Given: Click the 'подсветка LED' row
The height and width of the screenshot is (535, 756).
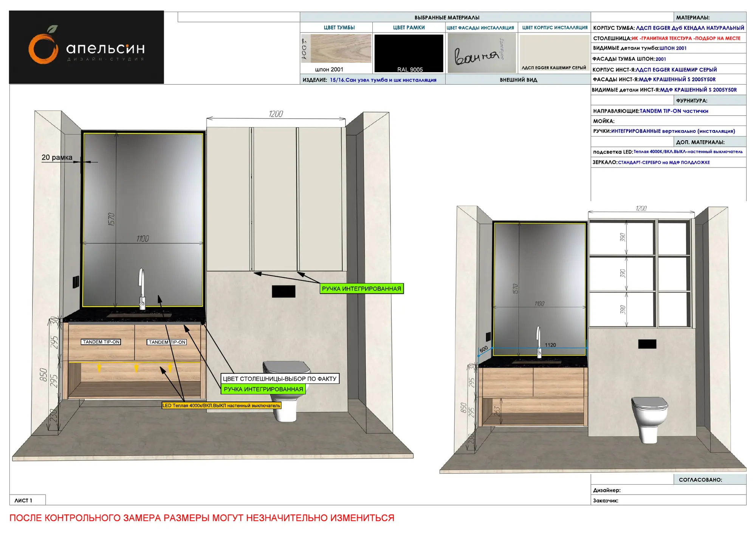Looking at the screenshot, I should pos(668,152).
